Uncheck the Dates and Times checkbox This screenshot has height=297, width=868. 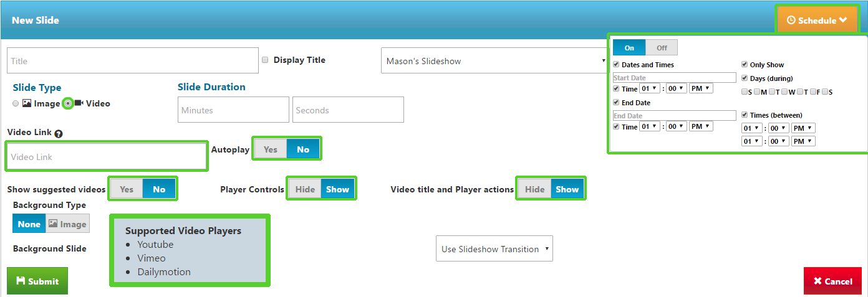(616, 65)
